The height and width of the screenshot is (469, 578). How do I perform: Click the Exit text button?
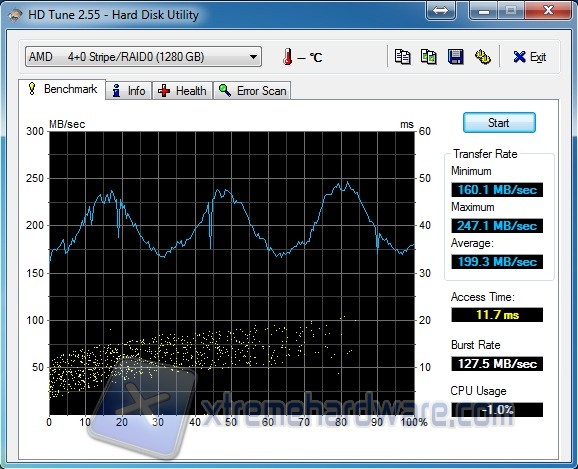pos(538,57)
